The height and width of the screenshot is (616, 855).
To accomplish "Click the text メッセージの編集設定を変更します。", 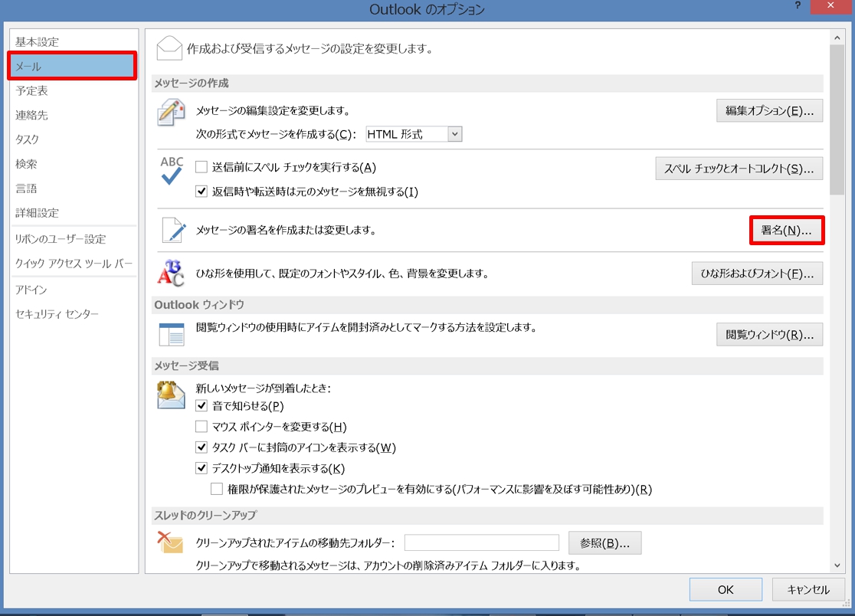I will (x=274, y=110).
